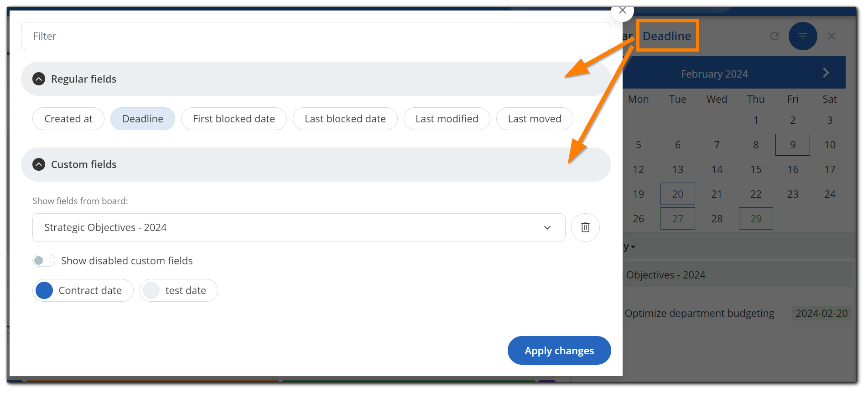Viewport: 868px width, 394px height.
Task: Select February 1 in the calendar
Action: click(x=756, y=120)
